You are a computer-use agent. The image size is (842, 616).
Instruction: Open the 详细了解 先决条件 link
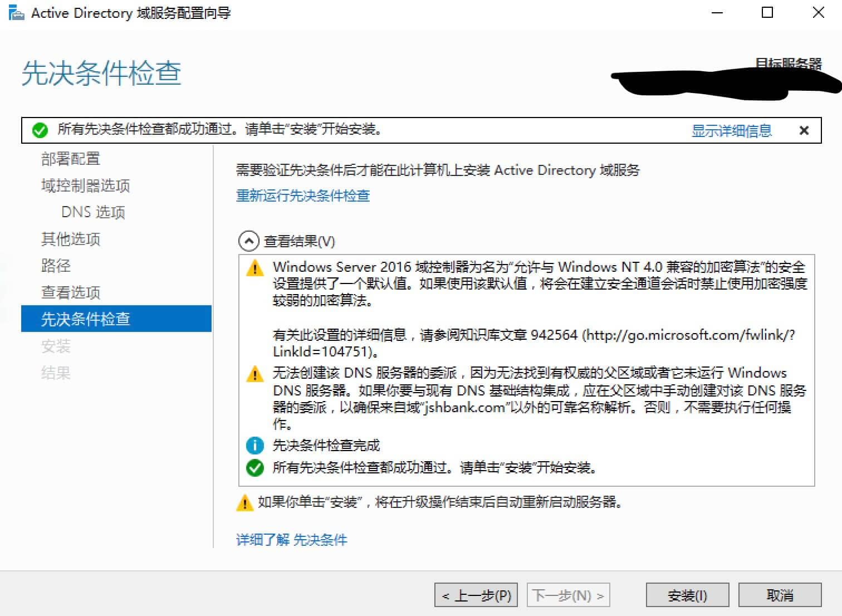tap(291, 539)
